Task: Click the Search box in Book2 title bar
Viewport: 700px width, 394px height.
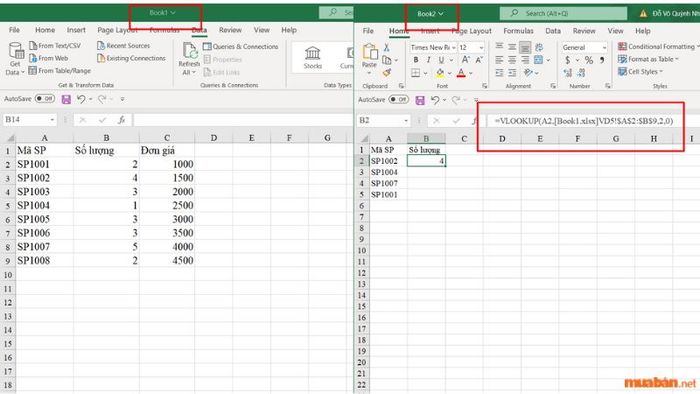Action: (563, 13)
